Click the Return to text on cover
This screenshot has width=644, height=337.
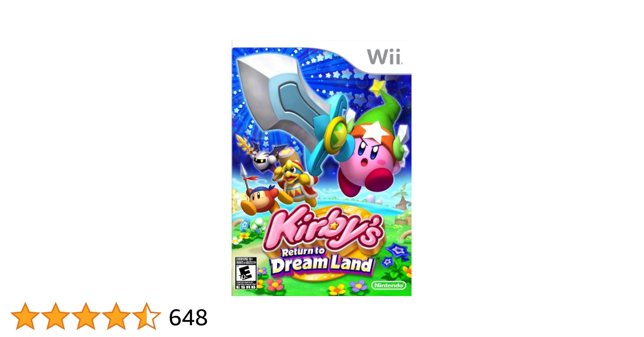303,251
